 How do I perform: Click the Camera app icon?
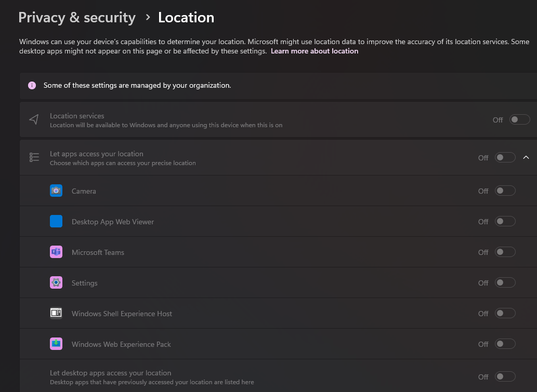[x=56, y=191]
